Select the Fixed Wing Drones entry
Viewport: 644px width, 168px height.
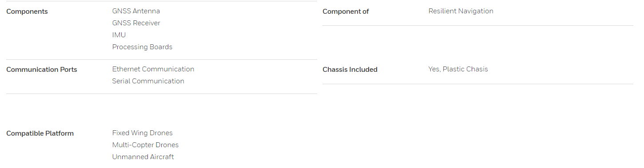point(143,133)
